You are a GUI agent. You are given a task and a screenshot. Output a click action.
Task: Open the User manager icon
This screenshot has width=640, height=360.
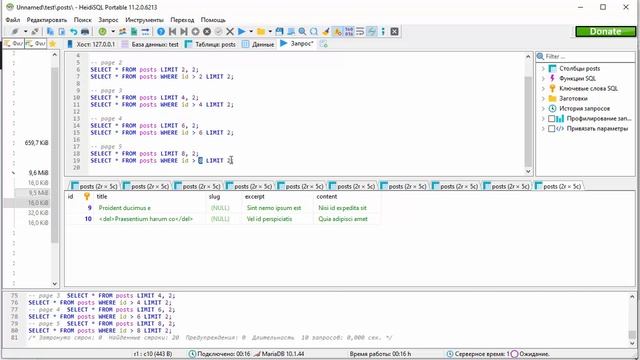122,31
